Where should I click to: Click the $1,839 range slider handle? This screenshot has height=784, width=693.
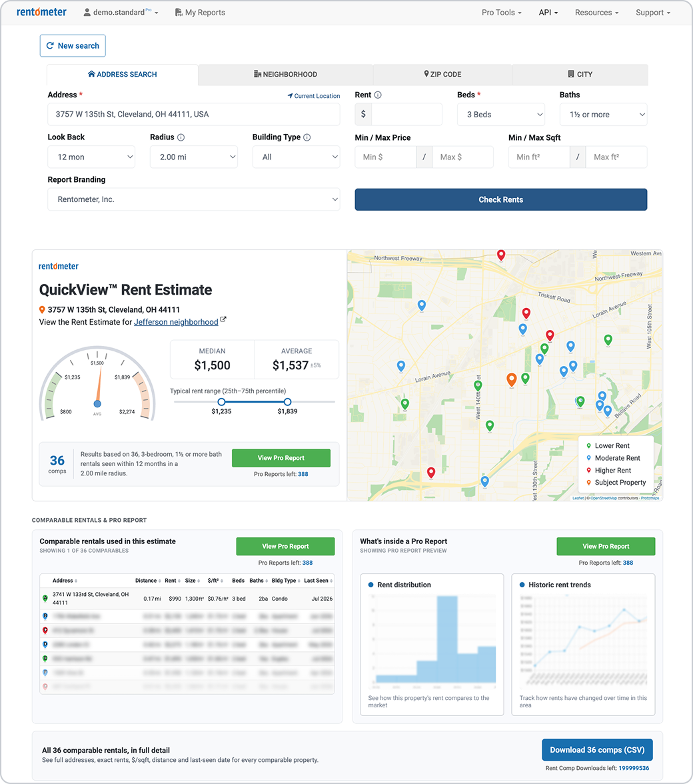(287, 402)
